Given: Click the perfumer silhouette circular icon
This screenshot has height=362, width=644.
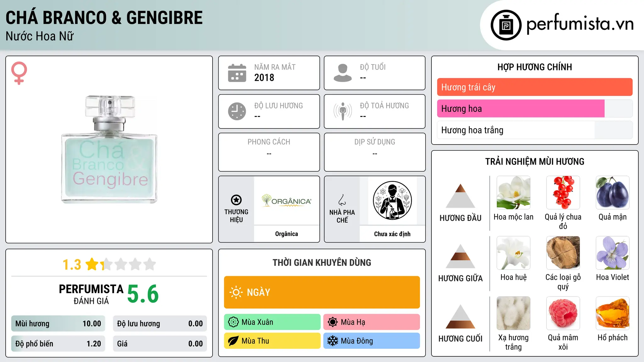Looking at the screenshot, I should (x=392, y=200).
